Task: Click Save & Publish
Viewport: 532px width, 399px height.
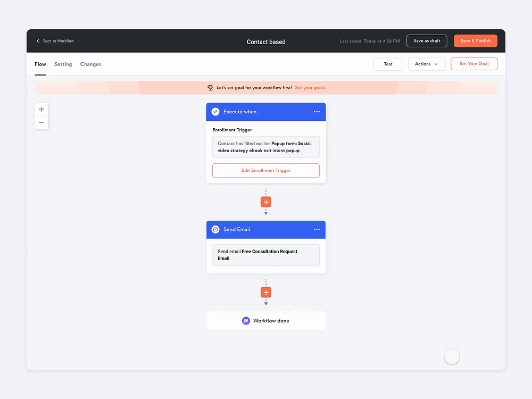Action: pyautogui.click(x=475, y=40)
